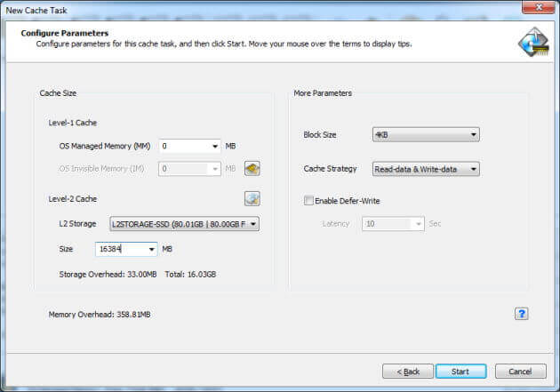
Task: Open the Cache Strategy dropdown
Action: point(426,169)
